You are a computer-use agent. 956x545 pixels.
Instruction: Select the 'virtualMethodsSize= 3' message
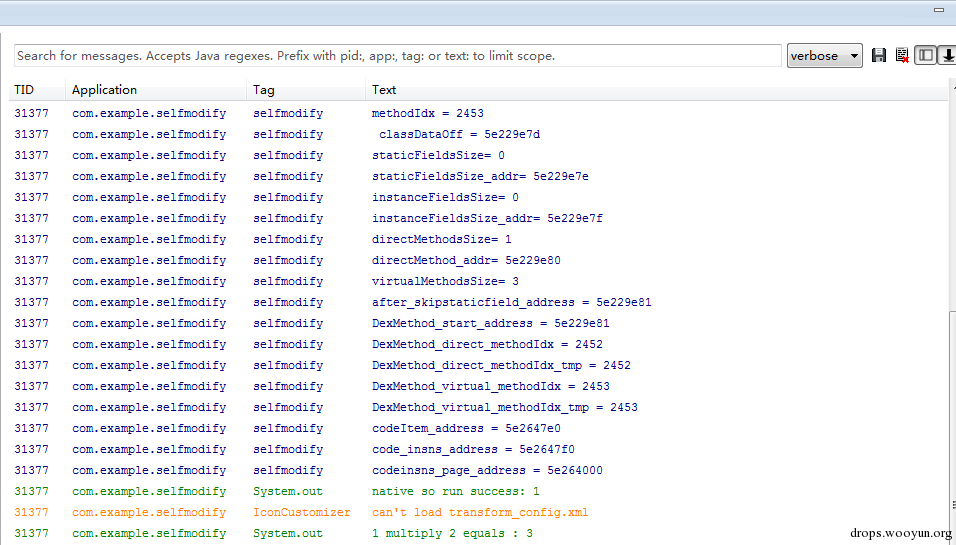click(x=446, y=281)
